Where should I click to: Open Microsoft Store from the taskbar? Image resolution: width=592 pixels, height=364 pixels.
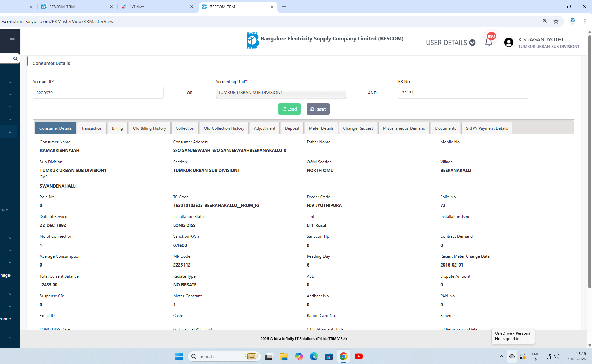(329, 356)
